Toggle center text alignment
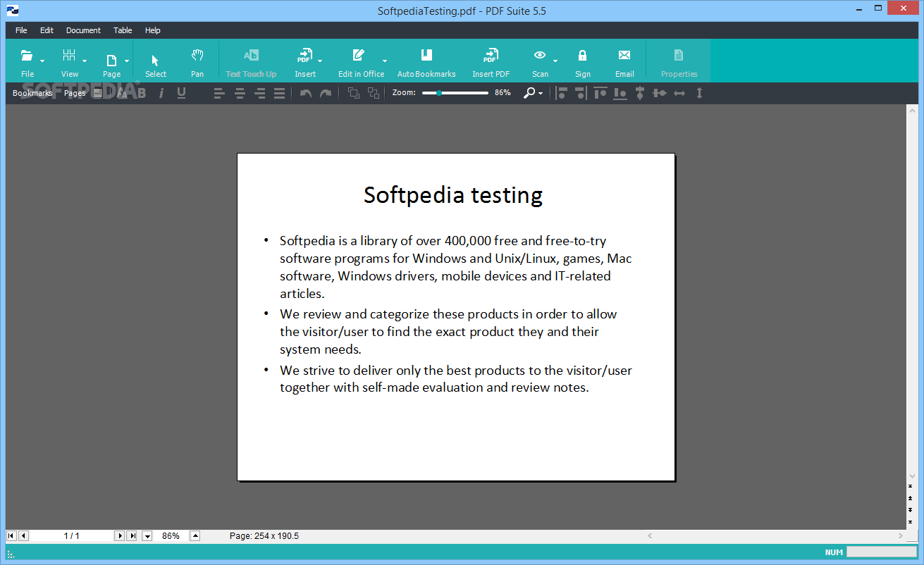 coord(240,93)
